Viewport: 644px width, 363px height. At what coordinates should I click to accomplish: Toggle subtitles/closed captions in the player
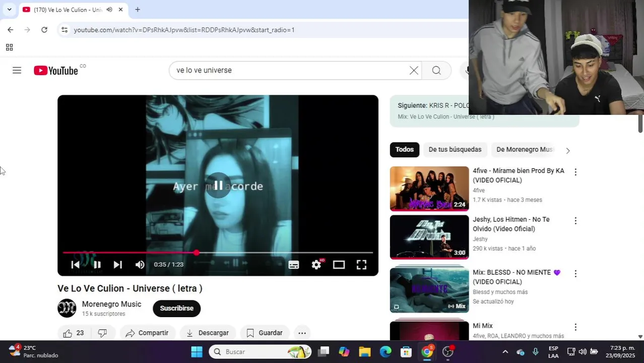[294, 265]
